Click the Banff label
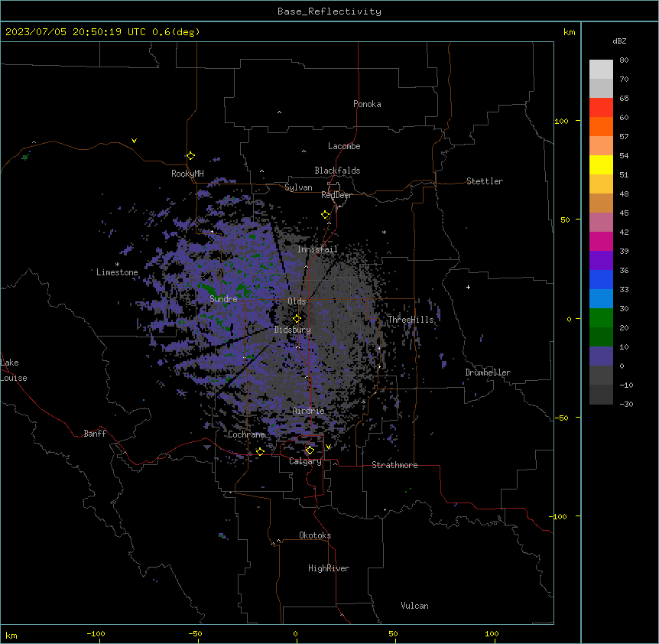The width and height of the screenshot is (659, 644). (95, 434)
